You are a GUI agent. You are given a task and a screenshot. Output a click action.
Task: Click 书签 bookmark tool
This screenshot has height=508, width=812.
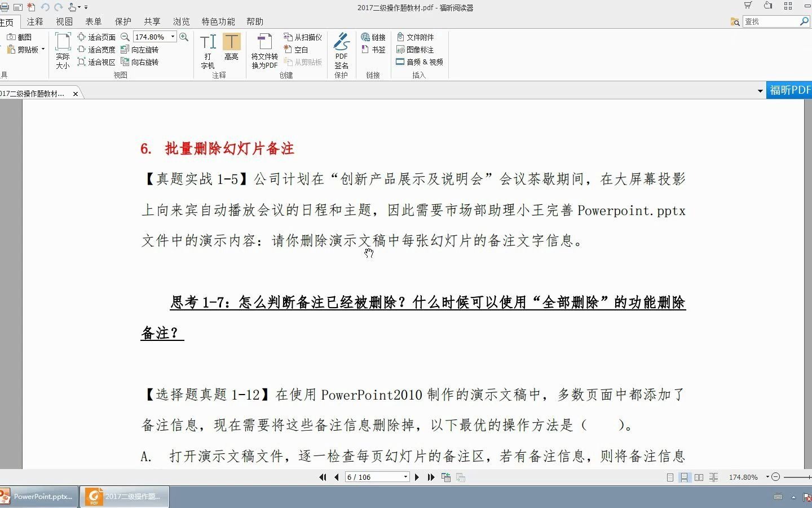373,50
